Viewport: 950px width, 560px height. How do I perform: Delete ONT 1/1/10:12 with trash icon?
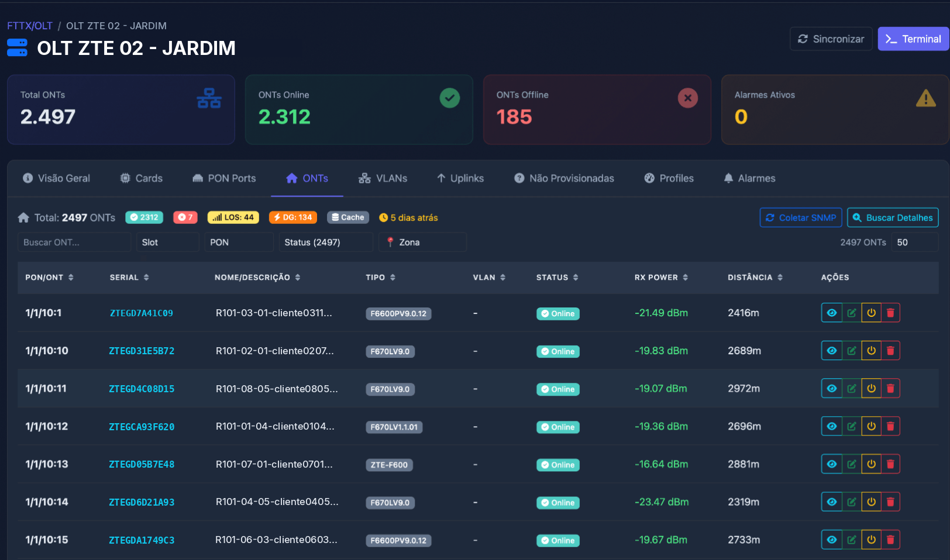[890, 426]
